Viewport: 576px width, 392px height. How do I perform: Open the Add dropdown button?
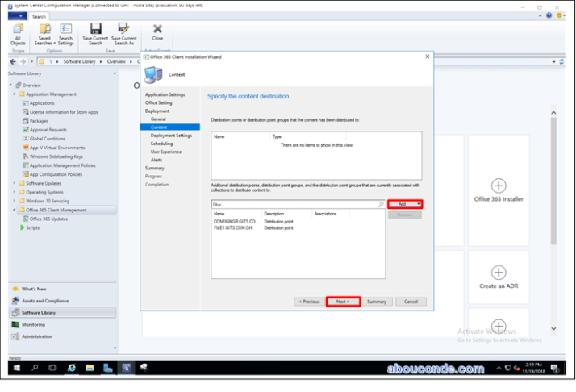tap(405, 204)
